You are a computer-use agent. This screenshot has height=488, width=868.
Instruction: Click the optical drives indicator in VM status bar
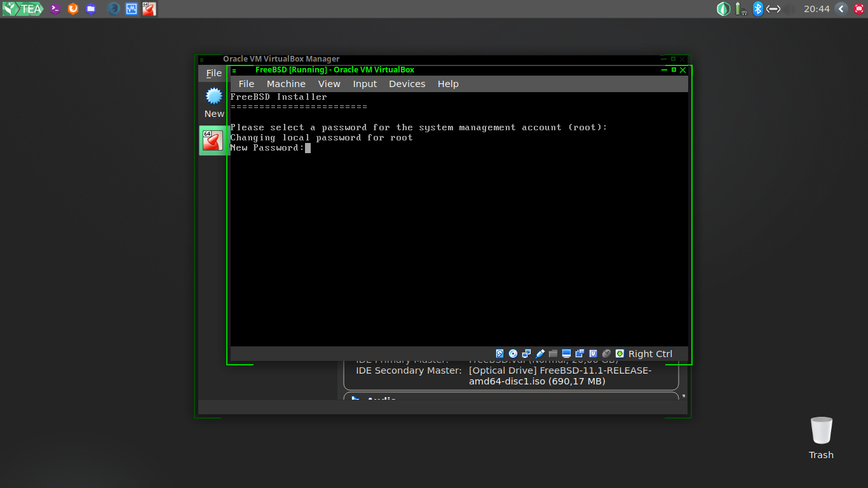point(513,353)
